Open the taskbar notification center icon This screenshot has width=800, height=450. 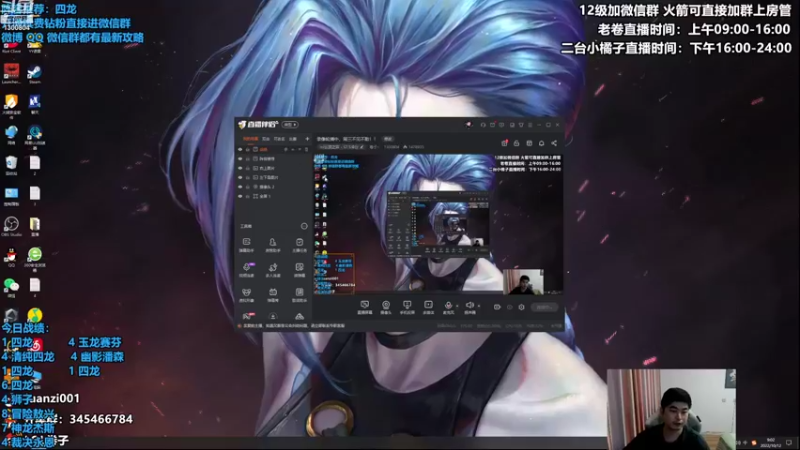point(789,442)
